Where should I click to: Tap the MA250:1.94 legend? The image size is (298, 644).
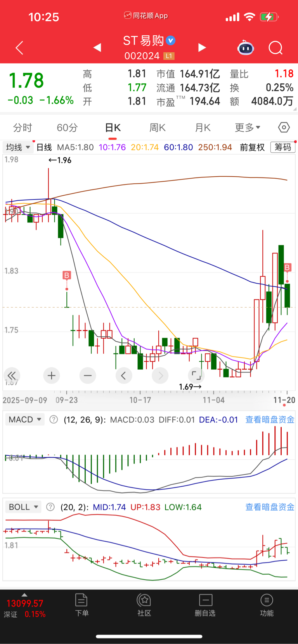(x=215, y=147)
